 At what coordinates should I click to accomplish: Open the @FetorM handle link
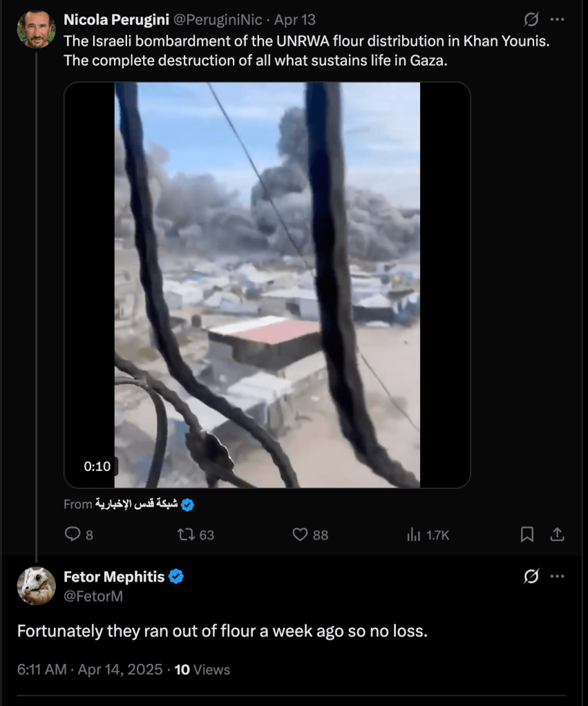tap(93, 596)
